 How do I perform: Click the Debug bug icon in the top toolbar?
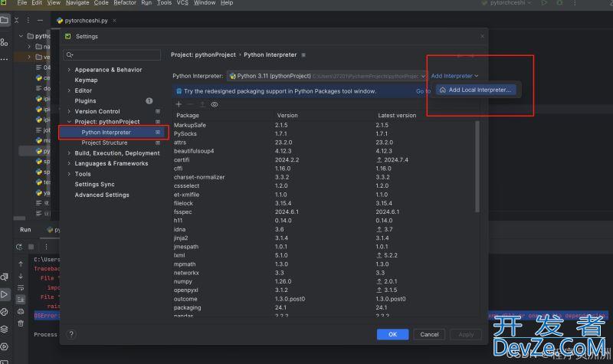[x=560, y=3]
